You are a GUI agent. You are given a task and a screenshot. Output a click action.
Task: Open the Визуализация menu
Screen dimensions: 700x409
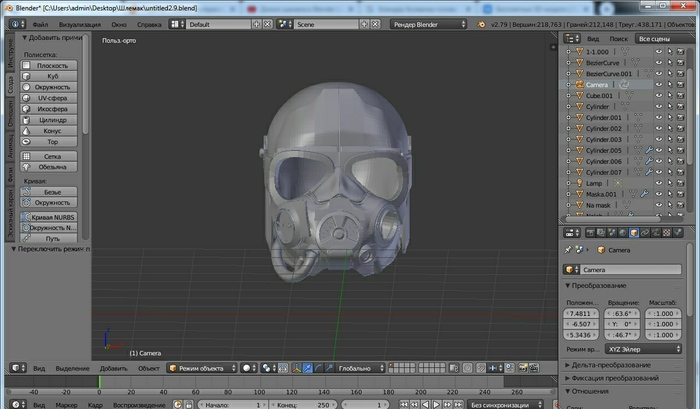tap(79, 23)
